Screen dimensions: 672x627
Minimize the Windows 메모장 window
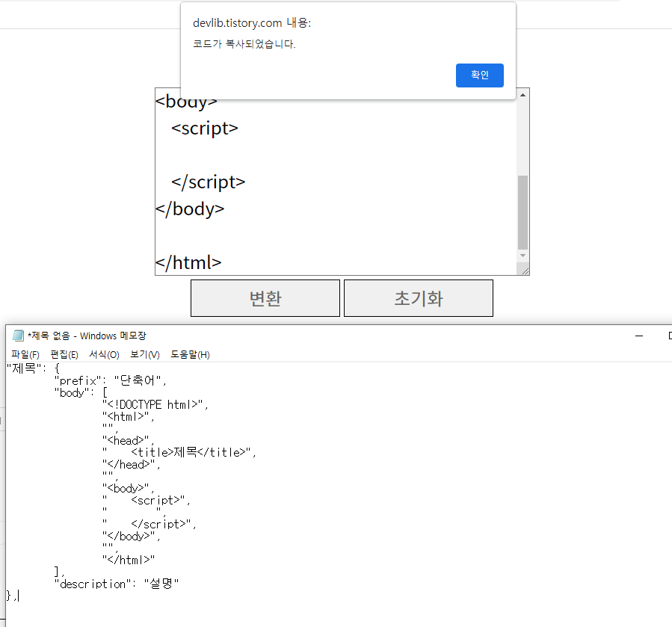639,336
